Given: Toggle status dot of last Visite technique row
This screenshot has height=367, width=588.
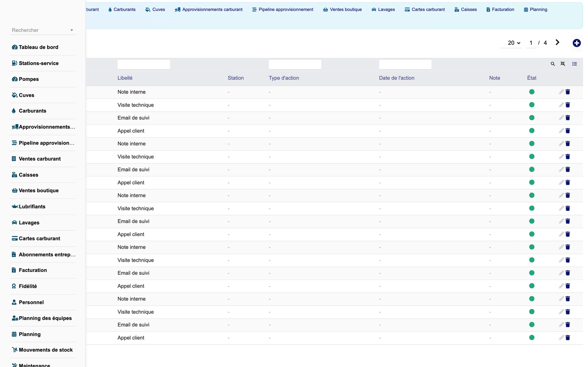Looking at the screenshot, I should tap(531, 312).
